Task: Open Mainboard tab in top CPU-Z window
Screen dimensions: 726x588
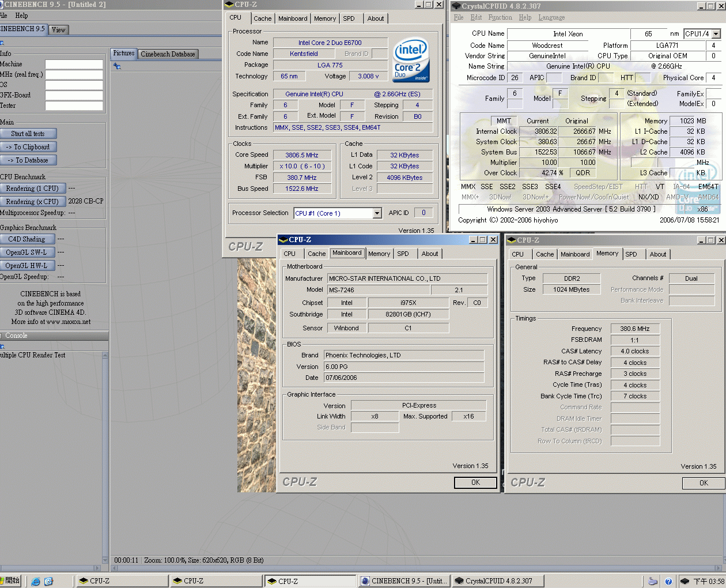Action: 293,18
